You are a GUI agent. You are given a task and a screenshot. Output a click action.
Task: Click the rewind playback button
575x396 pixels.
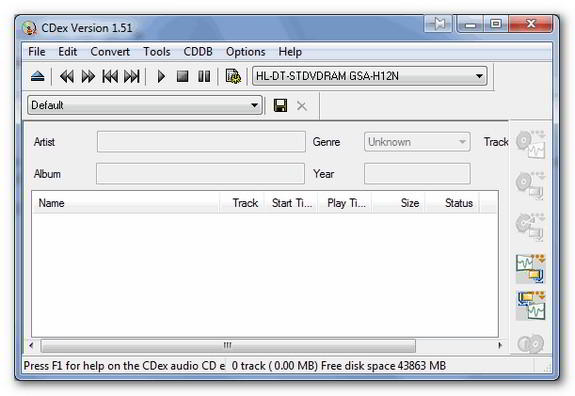(x=66, y=76)
